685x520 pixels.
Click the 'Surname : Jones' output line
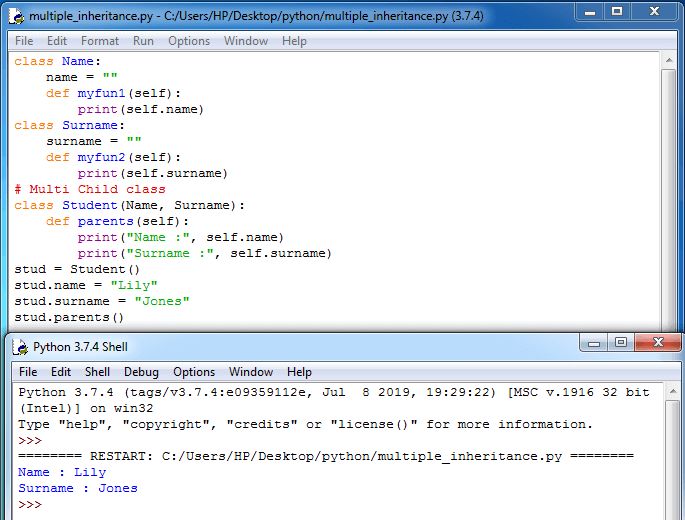coord(78,488)
